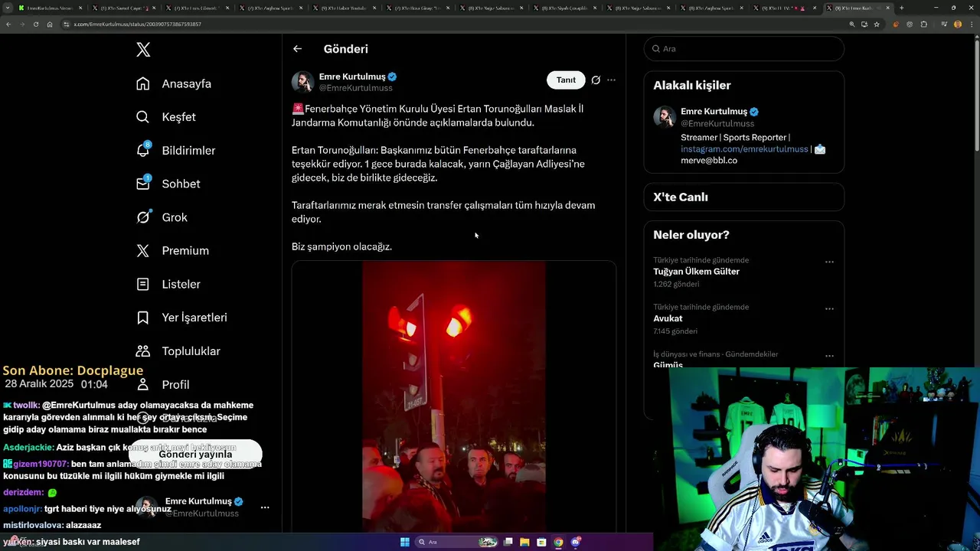The width and height of the screenshot is (980, 551).
Task: Open Discord from the taskbar
Action: pyautogui.click(x=576, y=542)
